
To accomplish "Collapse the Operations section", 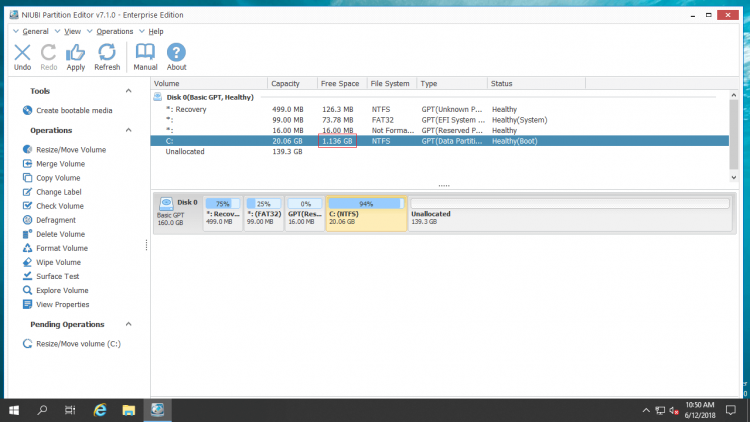I will (x=128, y=130).
